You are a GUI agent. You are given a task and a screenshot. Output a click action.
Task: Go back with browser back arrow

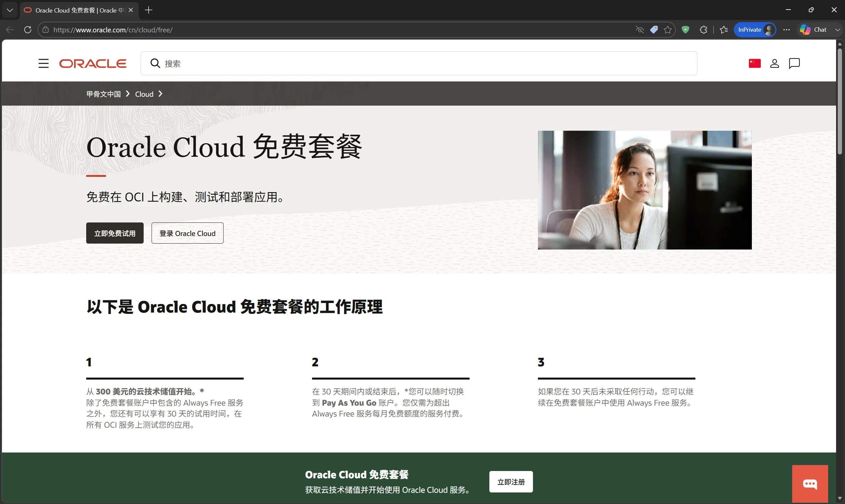(x=10, y=30)
